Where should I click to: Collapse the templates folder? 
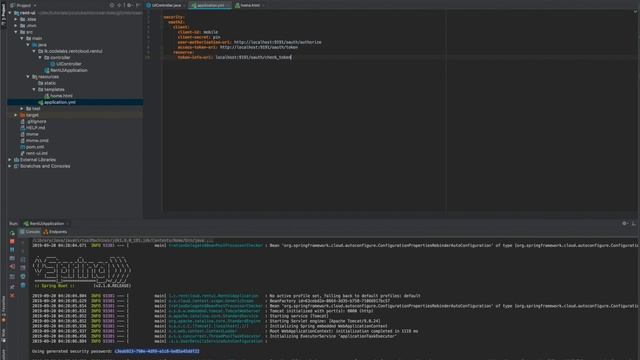tap(34, 89)
